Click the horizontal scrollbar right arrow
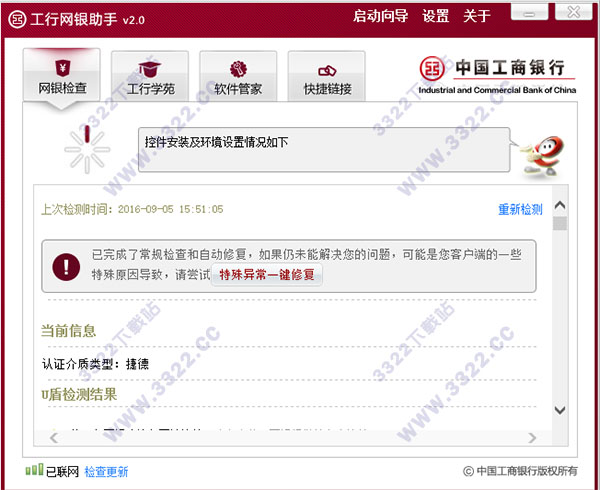Viewport: 600px width, 490px height. pos(532,438)
